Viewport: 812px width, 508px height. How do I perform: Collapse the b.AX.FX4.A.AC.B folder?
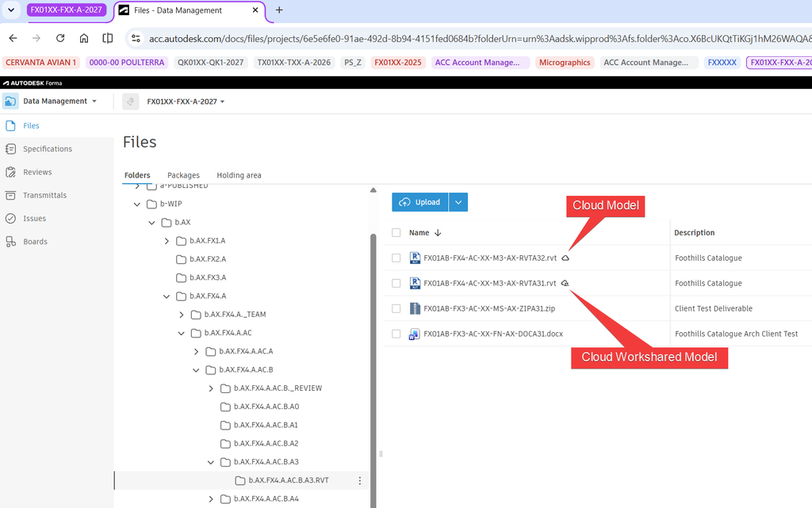pos(197,370)
